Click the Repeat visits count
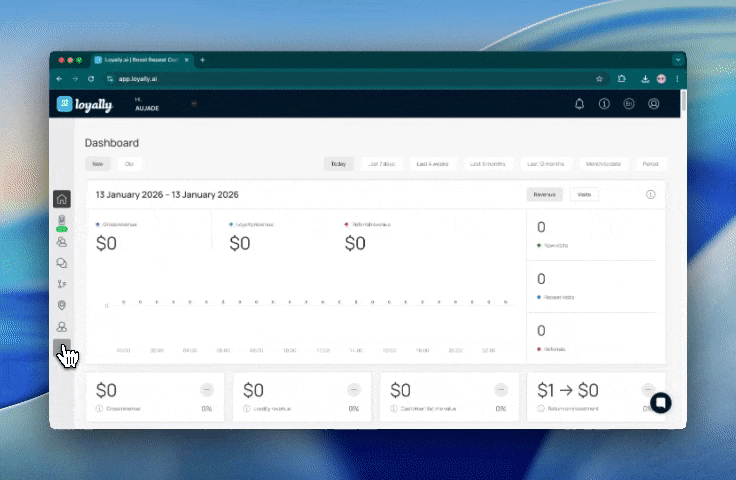 (541, 279)
